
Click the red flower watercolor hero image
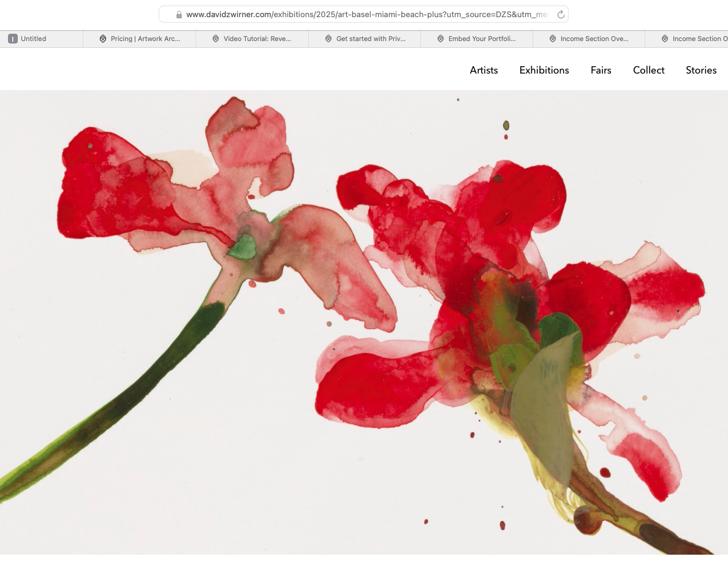[364, 322]
